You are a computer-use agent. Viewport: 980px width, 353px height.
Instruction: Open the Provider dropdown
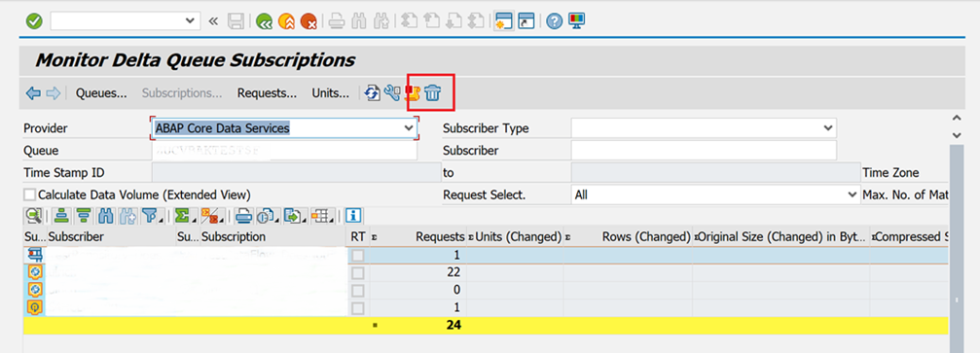(409, 128)
